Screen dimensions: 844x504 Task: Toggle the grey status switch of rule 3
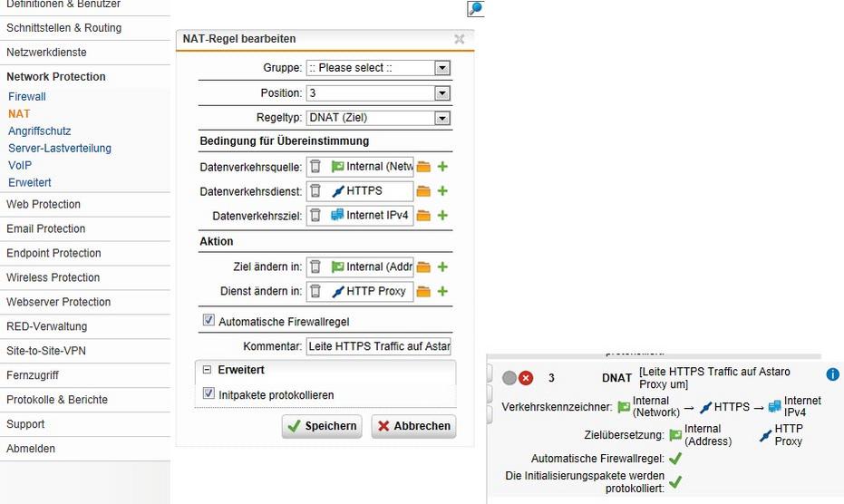click(509, 378)
